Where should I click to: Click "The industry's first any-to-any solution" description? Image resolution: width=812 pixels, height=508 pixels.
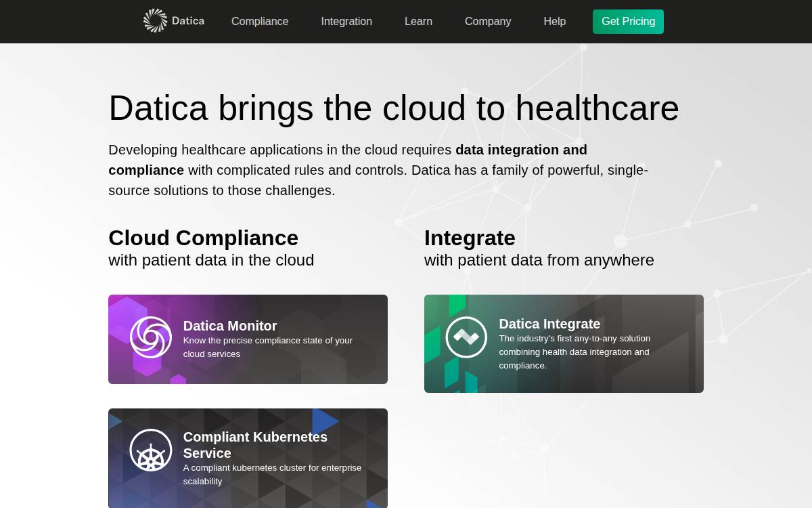[574, 352]
